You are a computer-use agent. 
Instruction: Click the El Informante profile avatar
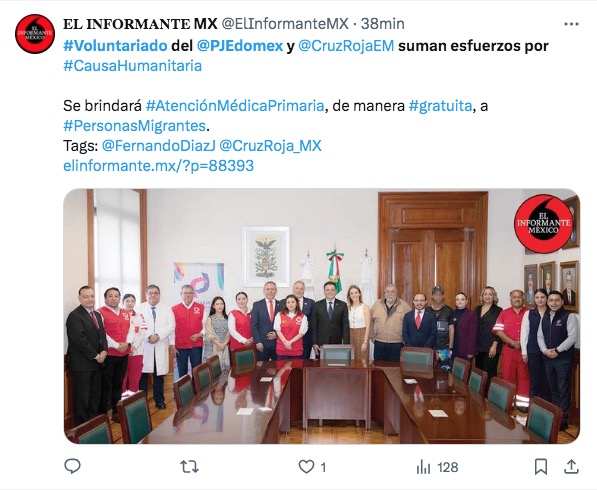pos(35,34)
